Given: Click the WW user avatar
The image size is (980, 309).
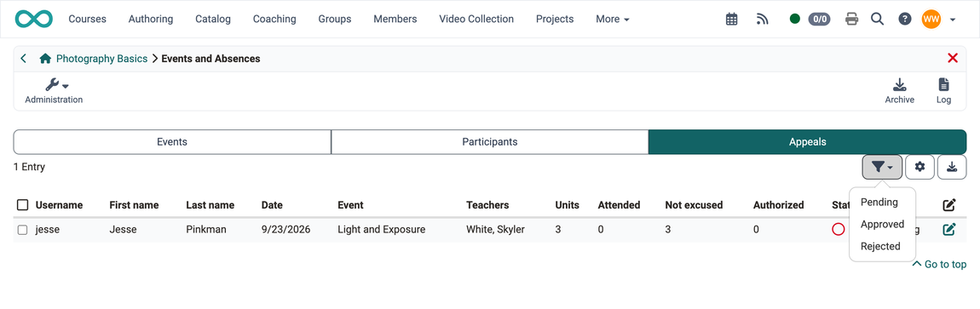Looking at the screenshot, I should [x=931, y=20].
